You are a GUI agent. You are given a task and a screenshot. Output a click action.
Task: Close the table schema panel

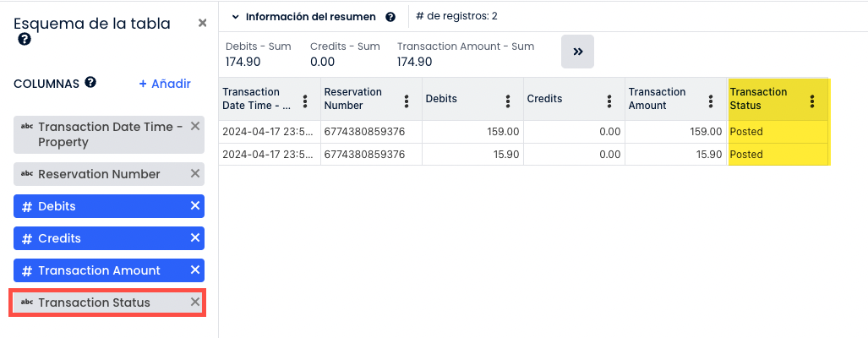pos(202,23)
